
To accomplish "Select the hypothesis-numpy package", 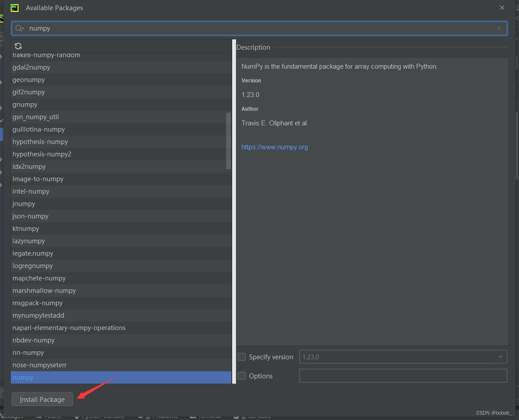I will (121, 142).
